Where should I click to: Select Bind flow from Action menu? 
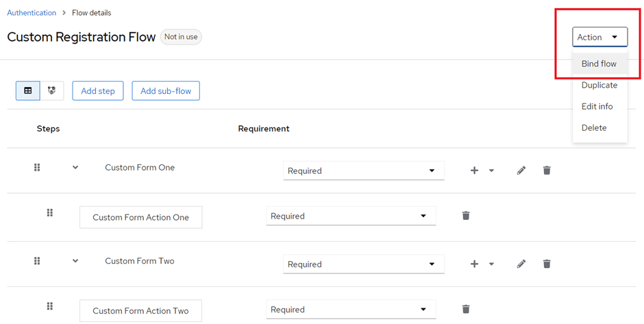coord(599,64)
